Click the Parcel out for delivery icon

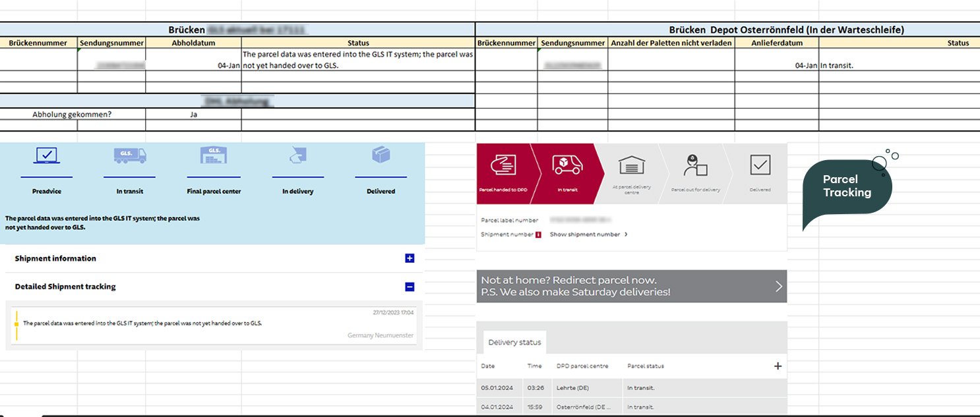coord(695,165)
